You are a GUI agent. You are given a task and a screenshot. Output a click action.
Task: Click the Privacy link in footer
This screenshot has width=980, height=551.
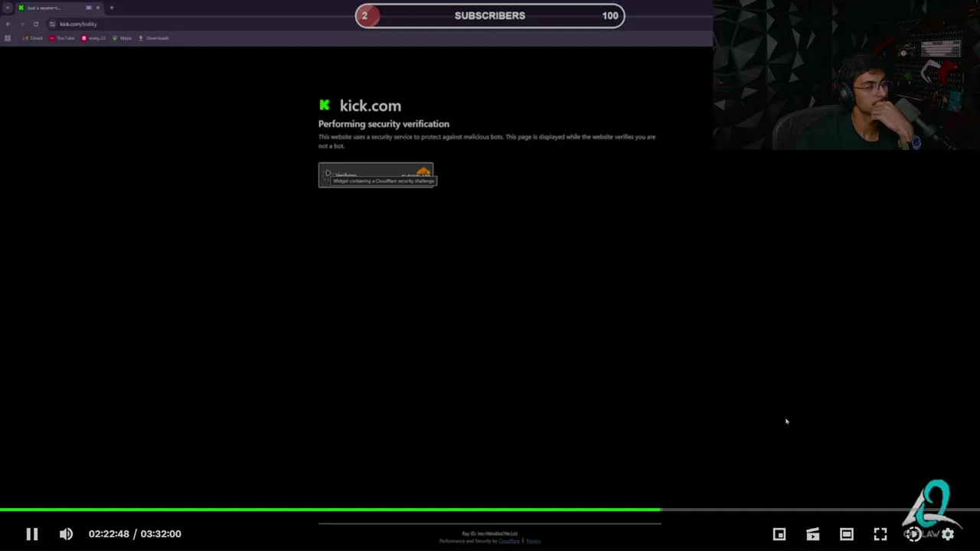[x=533, y=541]
